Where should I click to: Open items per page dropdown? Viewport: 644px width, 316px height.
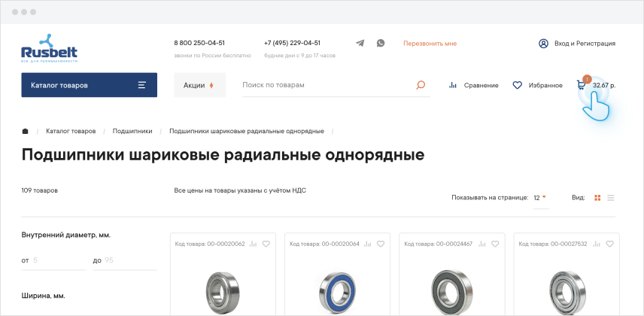pos(539,197)
